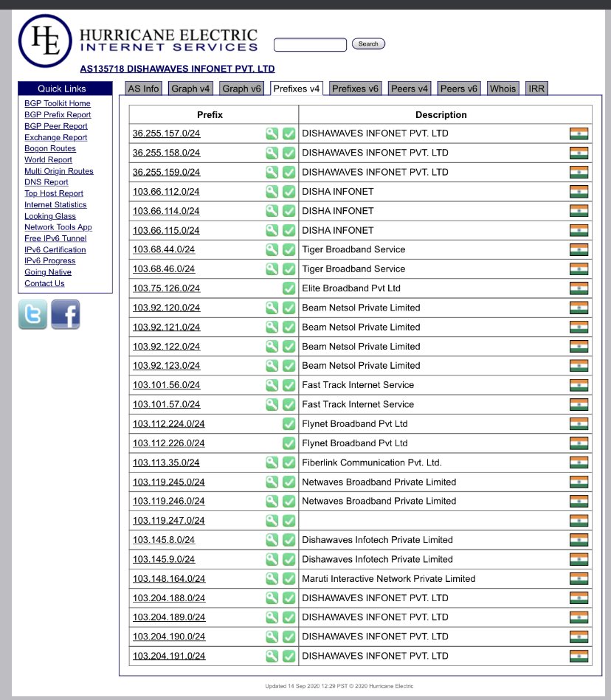Click green checkmark icon for 103.75.126.0/24

coord(289,288)
